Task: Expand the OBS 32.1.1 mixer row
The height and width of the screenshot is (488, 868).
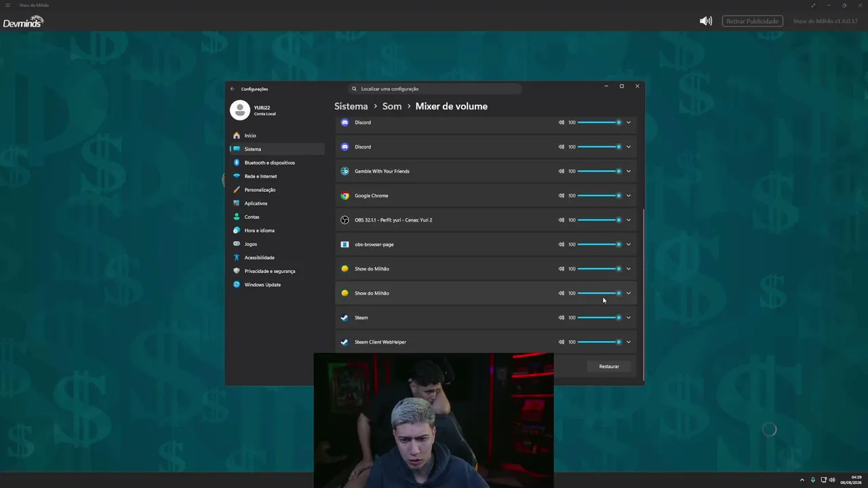Action: 629,220
